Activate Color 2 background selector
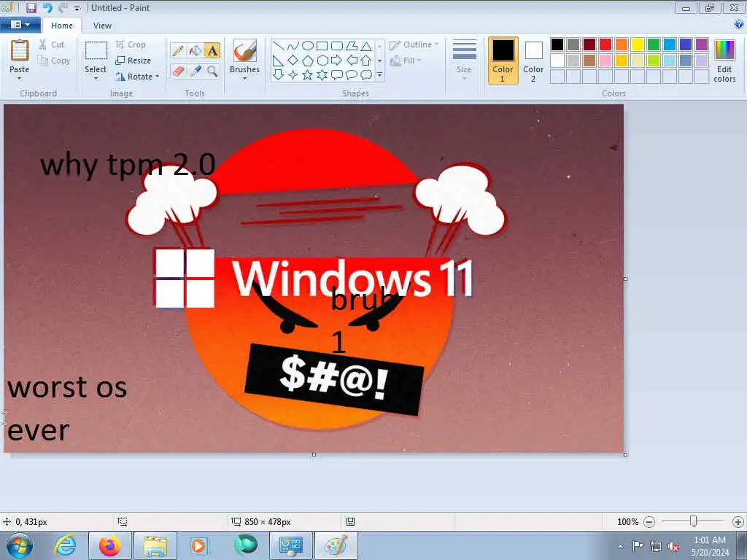 533,60
